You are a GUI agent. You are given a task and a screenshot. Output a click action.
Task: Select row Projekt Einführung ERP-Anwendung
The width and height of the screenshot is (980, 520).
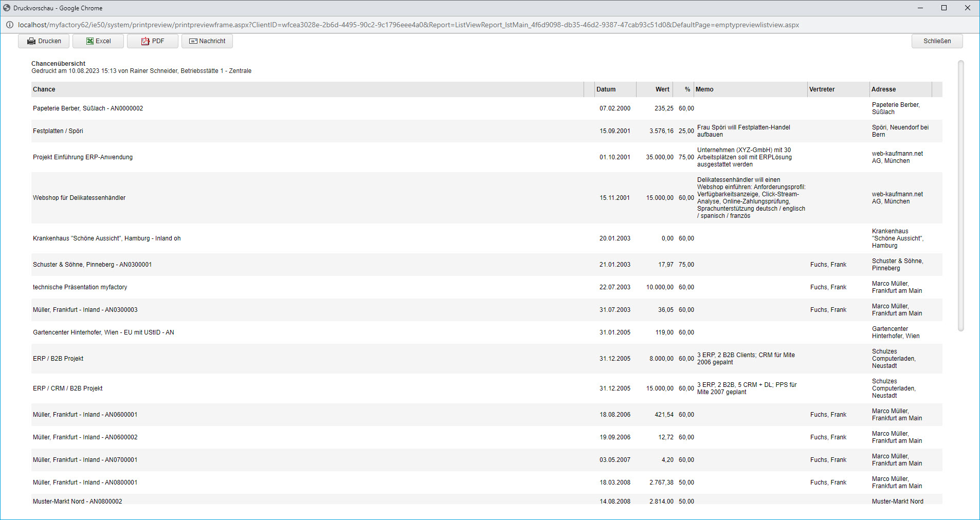click(486, 157)
